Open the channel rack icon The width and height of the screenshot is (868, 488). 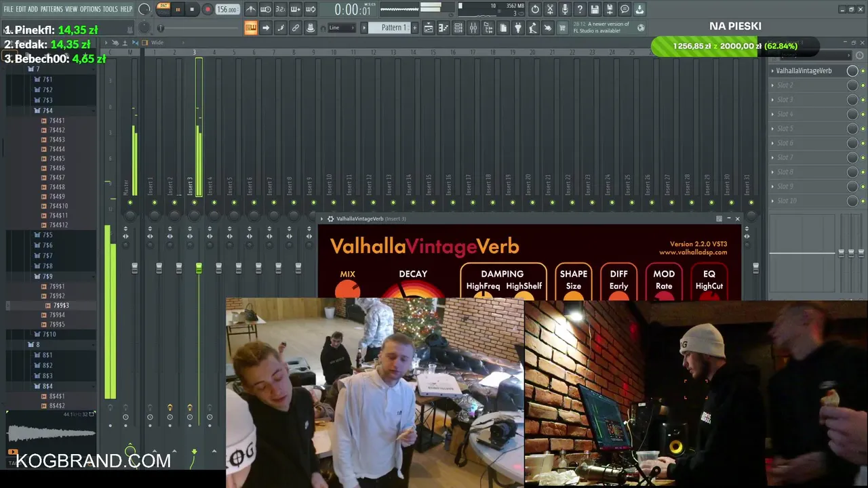point(458,28)
